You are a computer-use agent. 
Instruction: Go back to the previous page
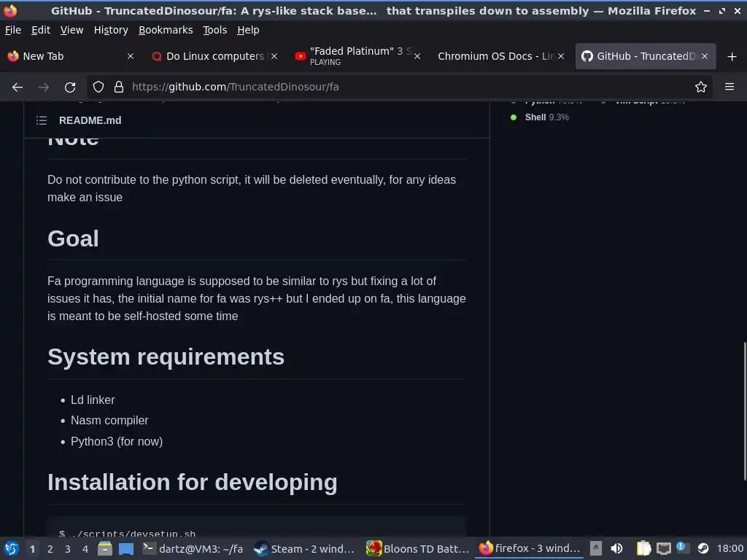pos(18,87)
